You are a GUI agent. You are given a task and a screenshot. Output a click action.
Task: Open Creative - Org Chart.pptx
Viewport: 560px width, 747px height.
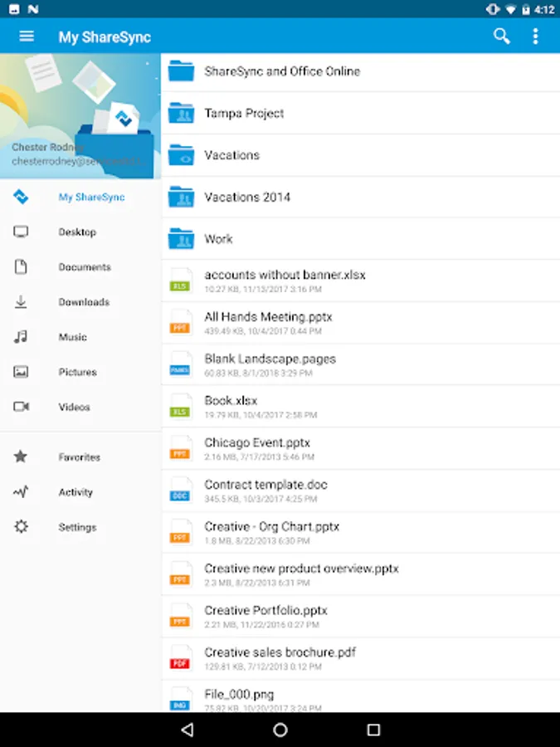coord(361,532)
